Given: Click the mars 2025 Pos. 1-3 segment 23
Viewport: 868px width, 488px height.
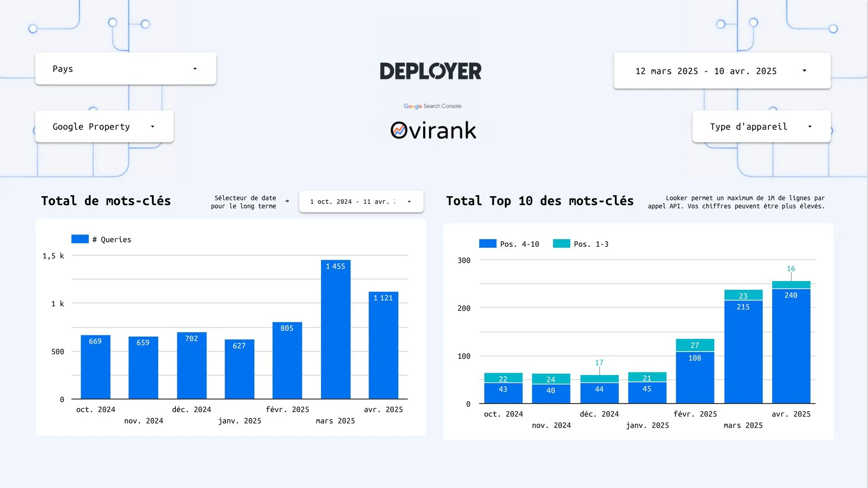Looking at the screenshot, I should click(743, 295).
